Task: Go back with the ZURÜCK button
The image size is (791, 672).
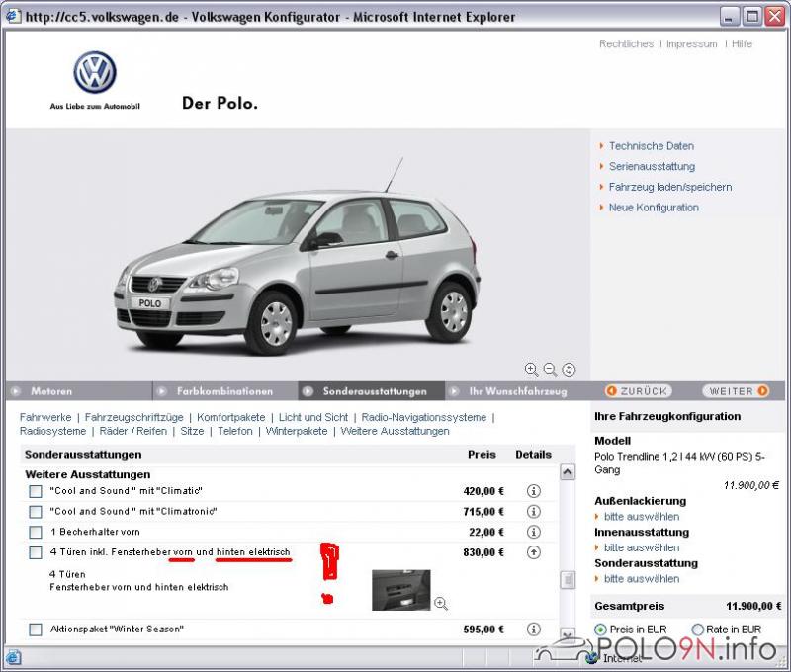Action: tap(638, 391)
